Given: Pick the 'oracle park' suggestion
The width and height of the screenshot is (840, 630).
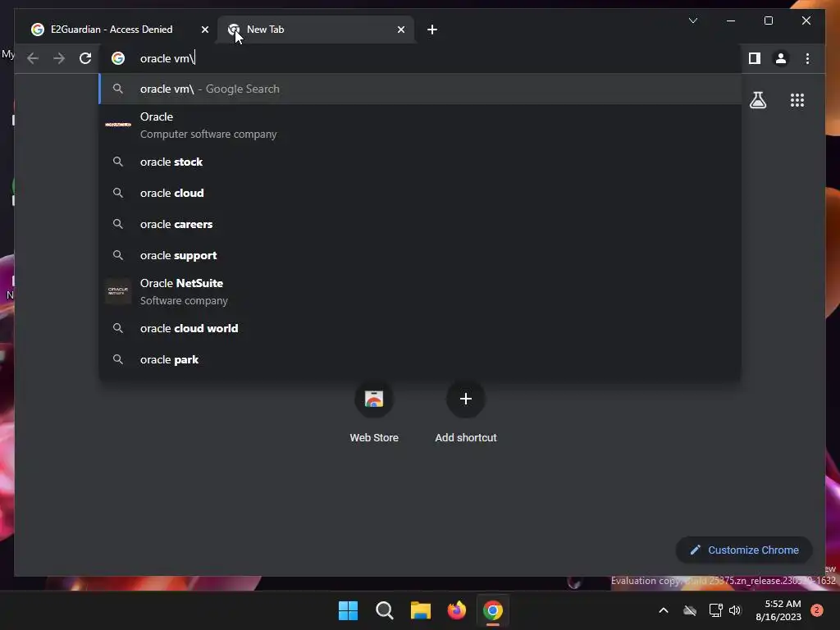Looking at the screenshot, I should pos(421,359).
